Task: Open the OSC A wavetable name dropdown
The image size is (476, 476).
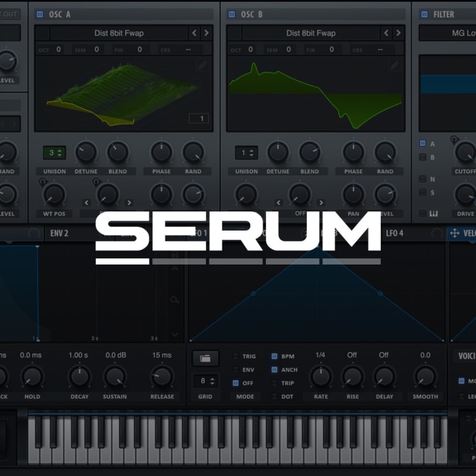Action: [x=118, y=33]
